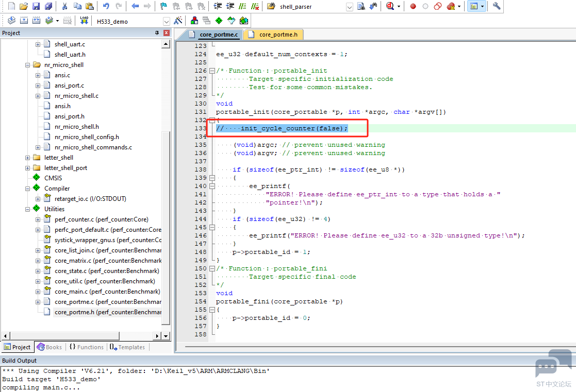
Task: Undo the last edit
Action: click(x=106, y=6)
